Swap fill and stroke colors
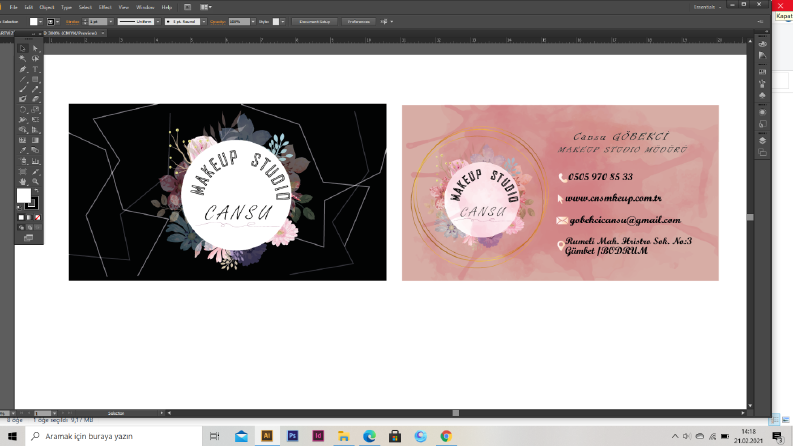793x446 pixels. coord(36,192)
